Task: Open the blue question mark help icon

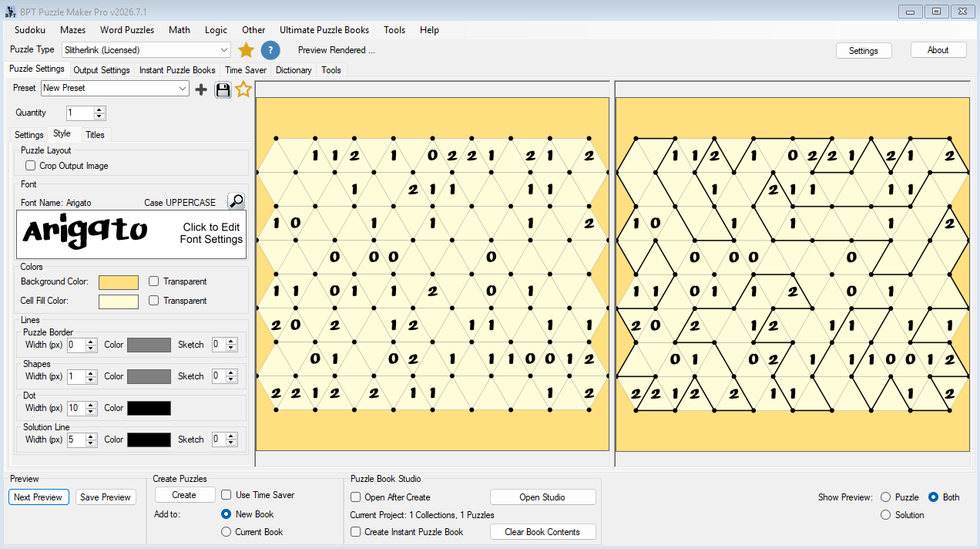Action: coord(270,50)
